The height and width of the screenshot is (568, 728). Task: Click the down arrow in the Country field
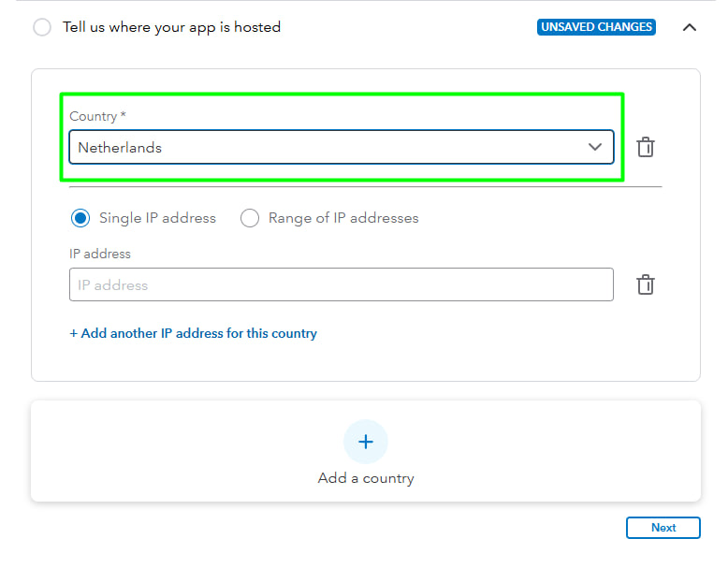[594, 147]
